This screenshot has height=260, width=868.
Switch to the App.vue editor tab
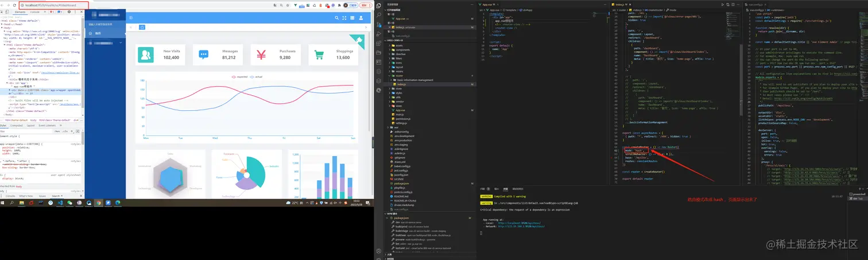(x=487, y=5)
